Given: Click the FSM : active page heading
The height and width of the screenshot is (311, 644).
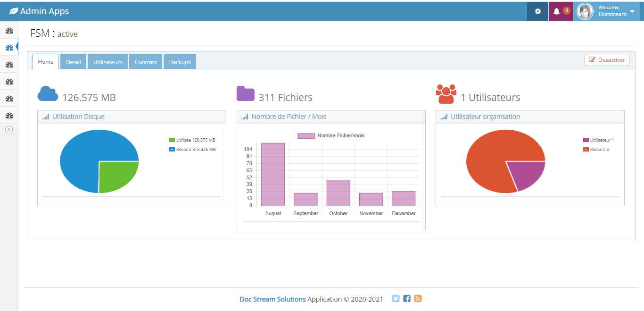Looking at the screenshot, I should [54, 34].
